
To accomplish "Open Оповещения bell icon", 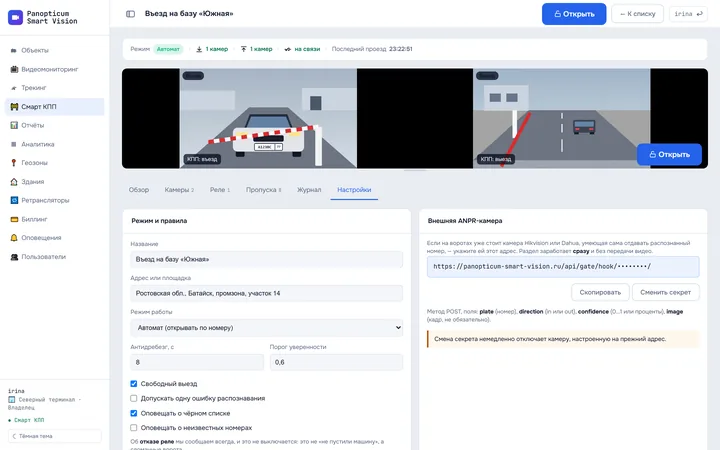I will click(14, 237).
